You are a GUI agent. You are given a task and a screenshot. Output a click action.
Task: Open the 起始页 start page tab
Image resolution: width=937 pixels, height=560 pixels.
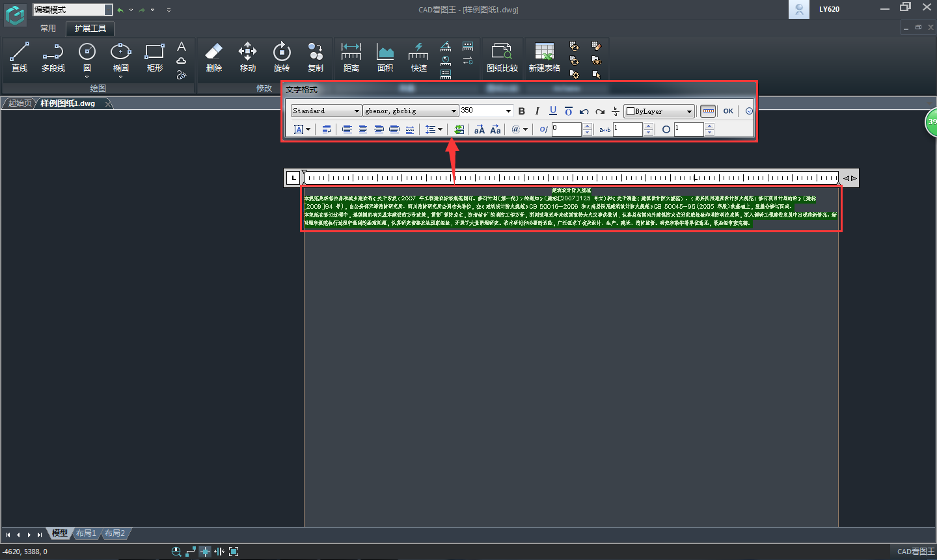coord(20,103)
